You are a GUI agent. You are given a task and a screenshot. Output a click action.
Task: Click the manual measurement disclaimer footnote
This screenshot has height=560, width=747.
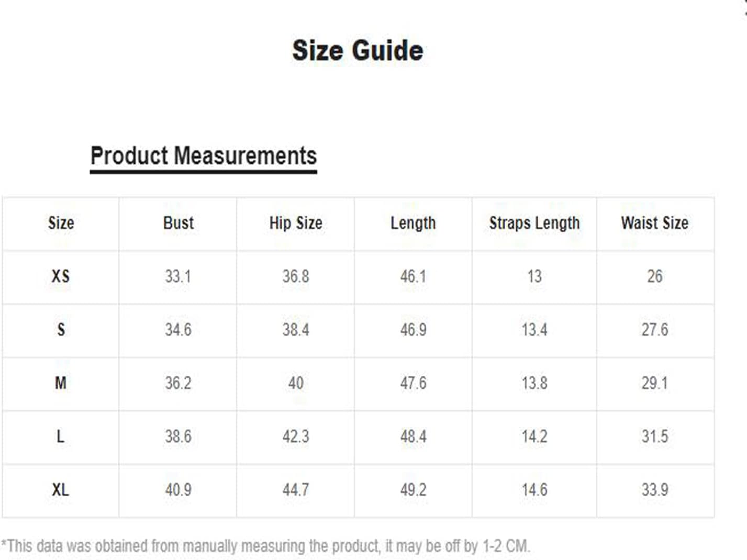click(x=265, y=546)
